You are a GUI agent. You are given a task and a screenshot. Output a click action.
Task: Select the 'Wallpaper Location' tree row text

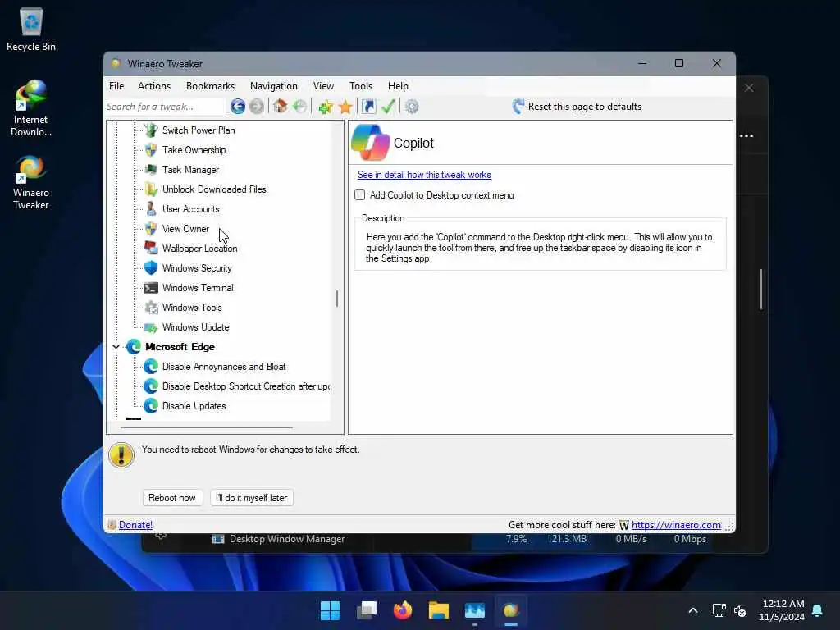(x=200, y=249)
